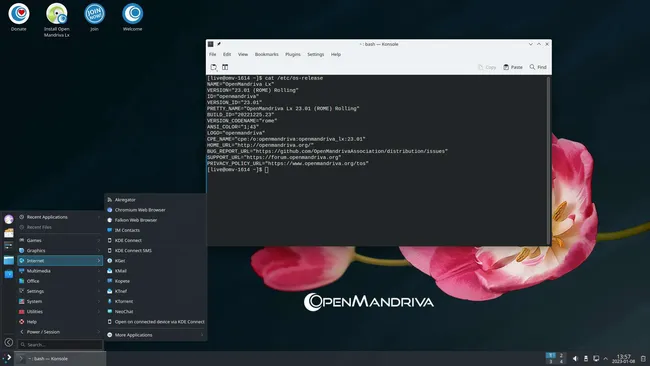This screenshot has height=366, width=650.
Task: Launch KGet download manager
Action: [155, 261]
